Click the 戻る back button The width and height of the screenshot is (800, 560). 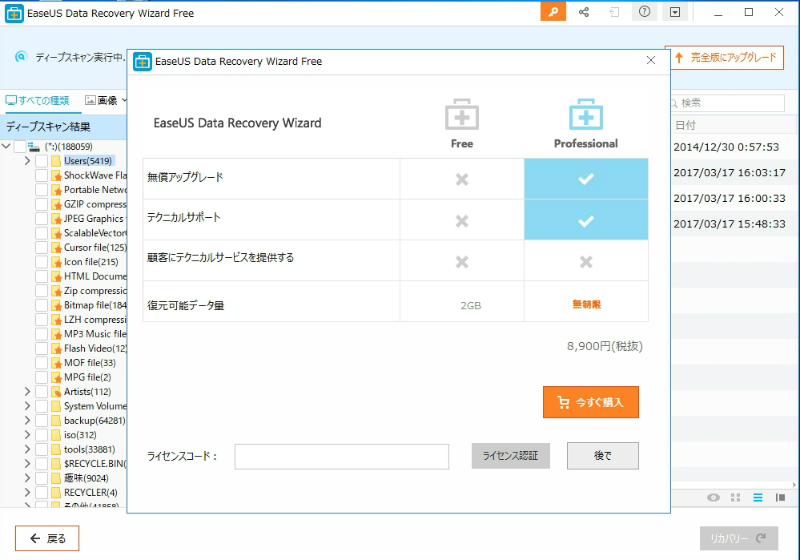tap(47, 538)
